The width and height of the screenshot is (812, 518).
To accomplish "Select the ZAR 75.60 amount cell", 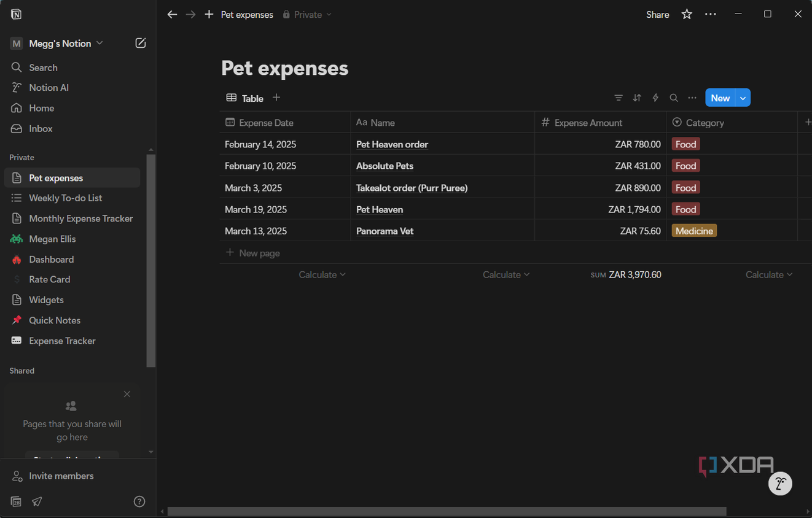I will tap(600, 231).
